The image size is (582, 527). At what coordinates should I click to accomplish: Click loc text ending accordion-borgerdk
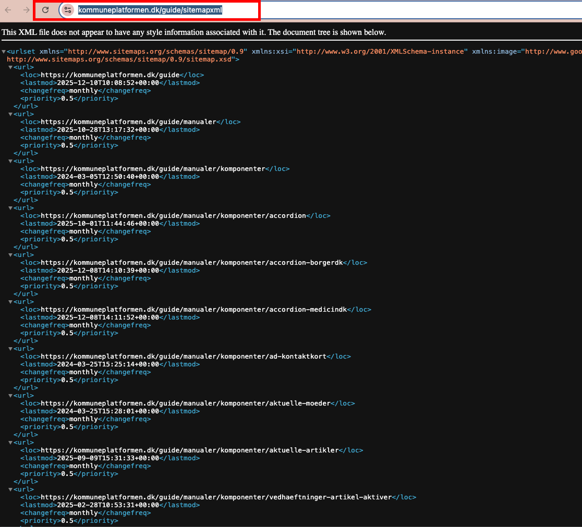click(192, 263)
